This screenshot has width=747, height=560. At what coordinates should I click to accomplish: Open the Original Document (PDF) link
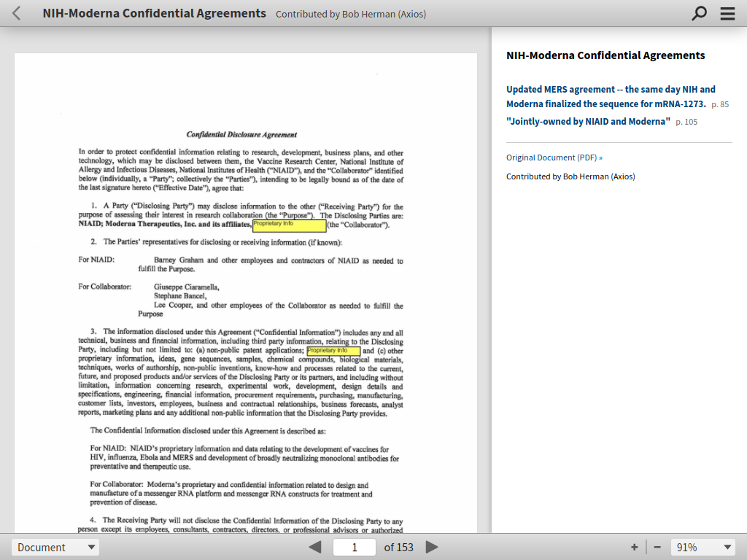(x=554, y=157)
